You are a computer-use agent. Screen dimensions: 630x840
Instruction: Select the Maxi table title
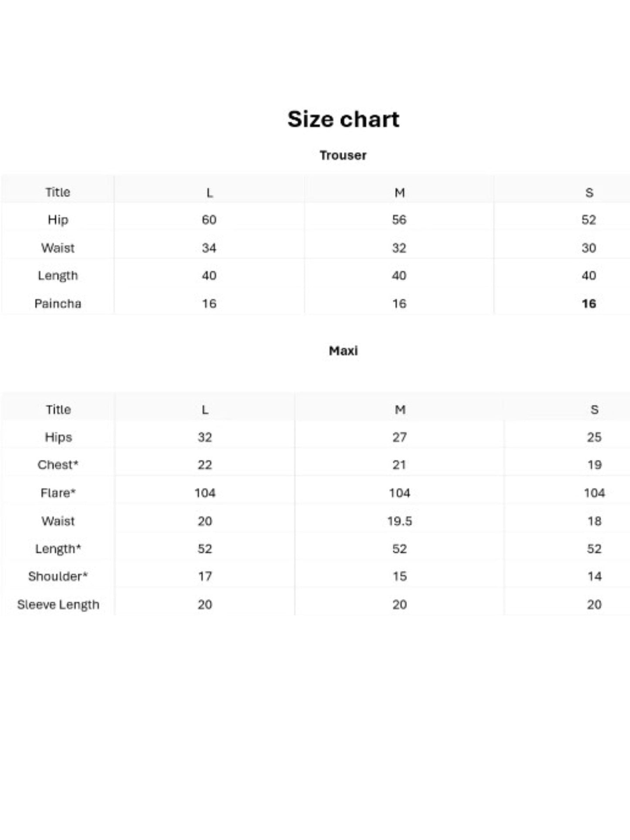[343, 350]
